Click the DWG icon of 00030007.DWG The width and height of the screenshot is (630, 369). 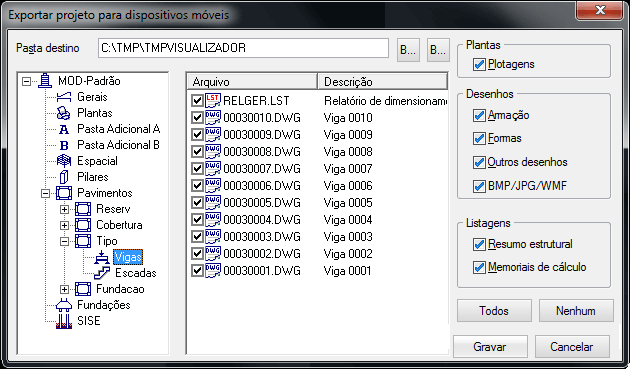click(x=213, y=169)
